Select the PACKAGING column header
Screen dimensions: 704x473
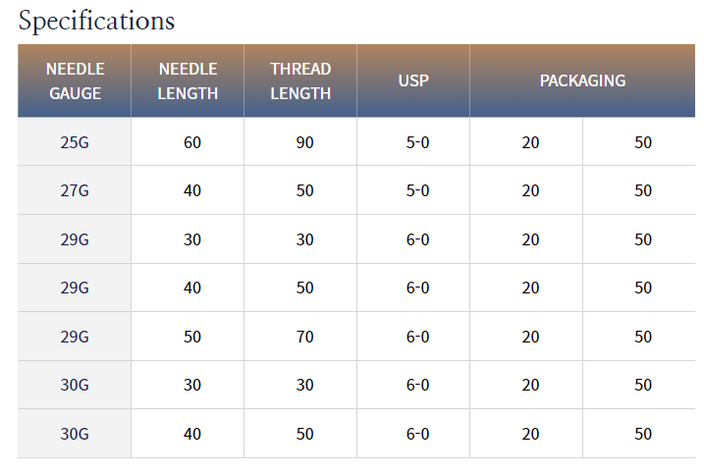[582, 81]
